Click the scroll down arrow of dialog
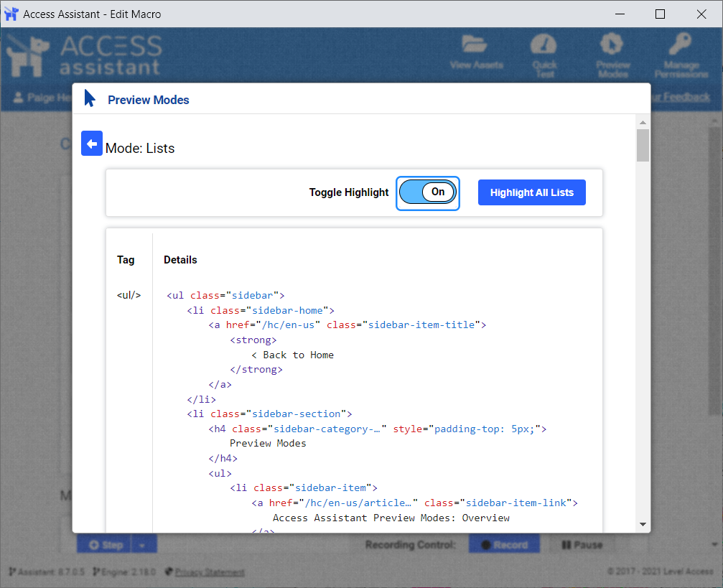The width and height of the screenshot is (723, 588). coord(643,524)
